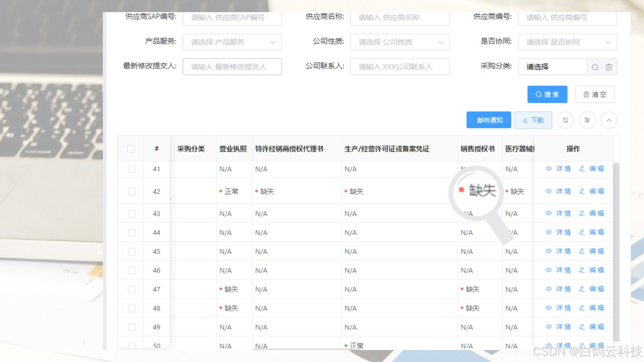Click 编辑 pencil icon for row 44
The image size is (644, 362).
582,232
